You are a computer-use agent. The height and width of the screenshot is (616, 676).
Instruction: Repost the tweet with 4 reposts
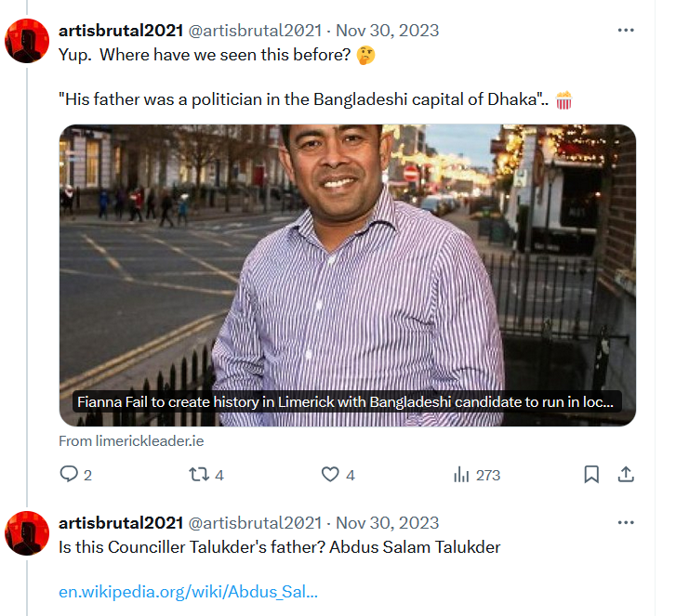[206, 474]
